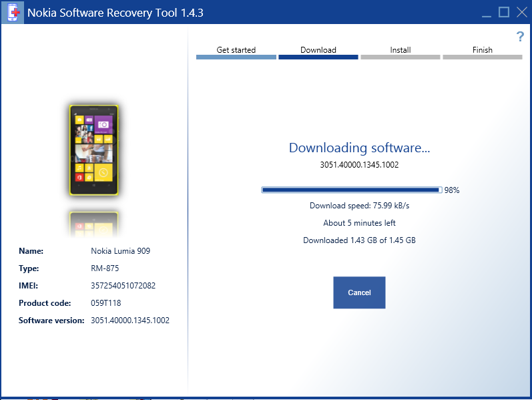Viewport: 532px width, 400px height.
Task: Click the 'Software version:' label
Action: pos(51,321)
